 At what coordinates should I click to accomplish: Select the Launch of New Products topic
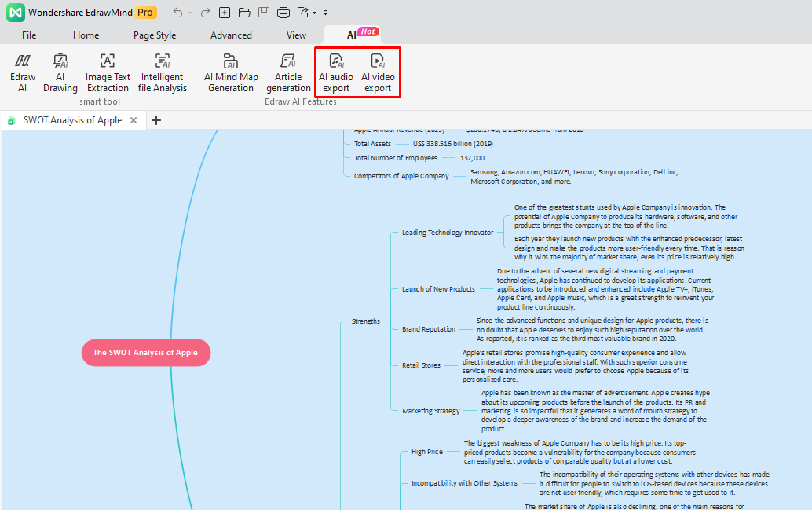click(x=438, y=289)
